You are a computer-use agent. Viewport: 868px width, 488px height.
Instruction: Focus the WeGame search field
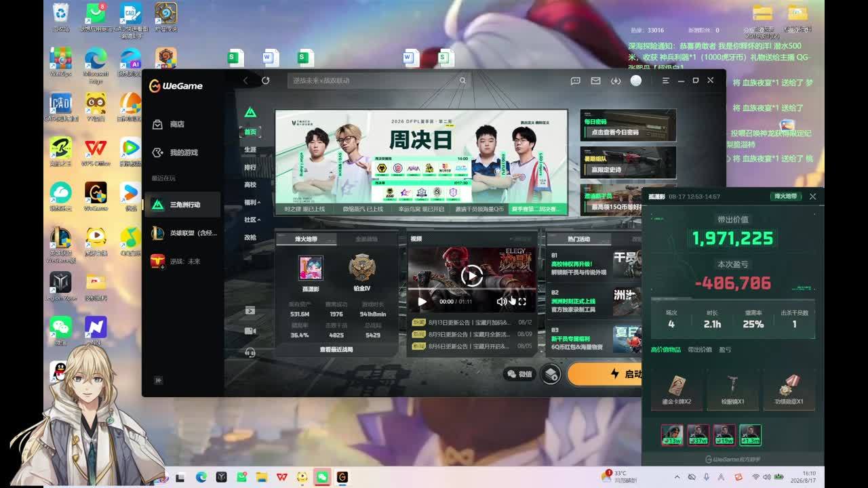(378, 81)
